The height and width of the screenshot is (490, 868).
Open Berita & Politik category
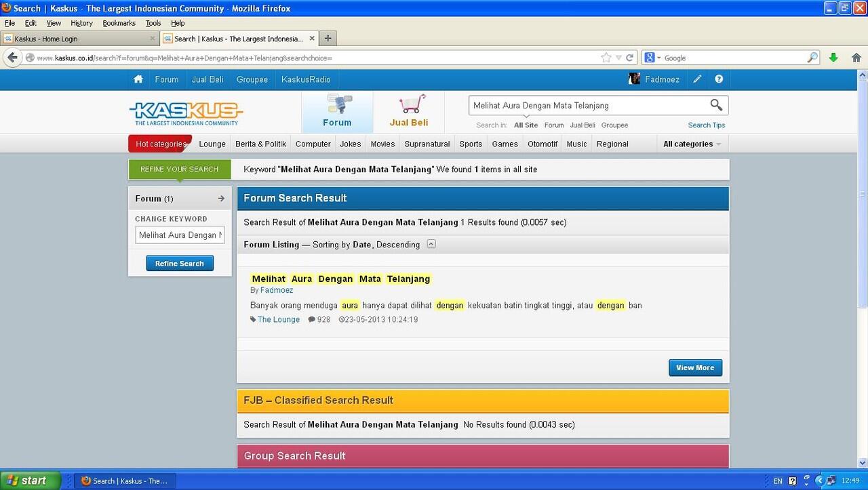click(261, 144)
